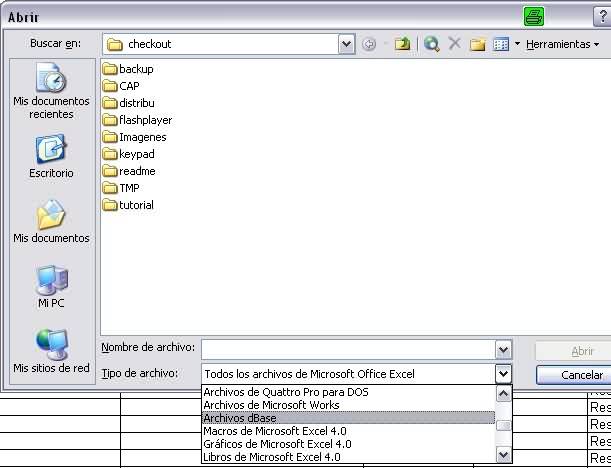Open Mi PC from the sidebar

click(x=51, y=286)
